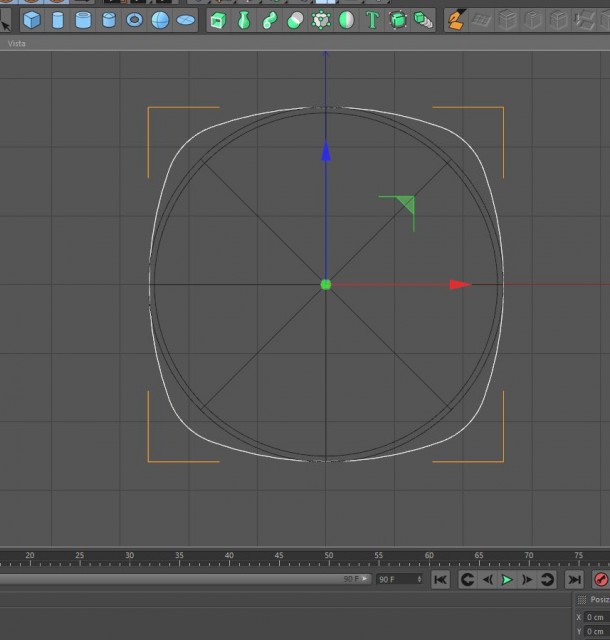The width and height of the screenshot is (610, 640).
Task: Add a Text spline with T icon
Action: [x=372, y=20]
